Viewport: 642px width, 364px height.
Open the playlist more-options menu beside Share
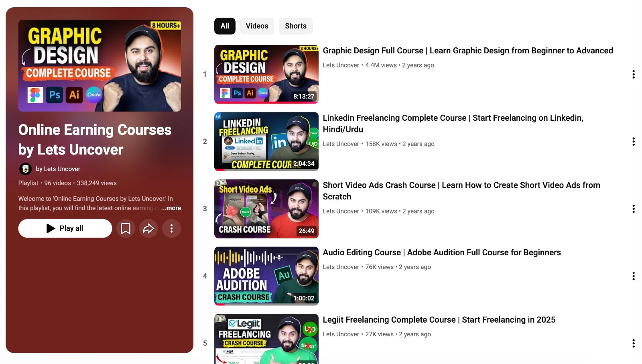coord(171,228)
